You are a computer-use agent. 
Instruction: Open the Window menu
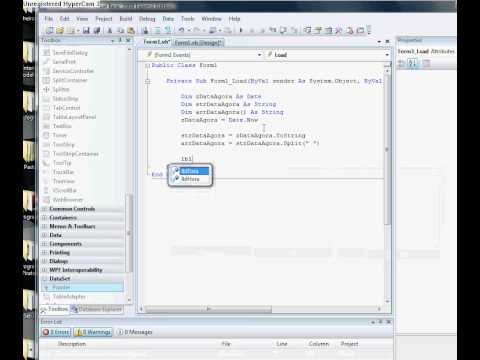pyautogui.click(x=211, y=19)
